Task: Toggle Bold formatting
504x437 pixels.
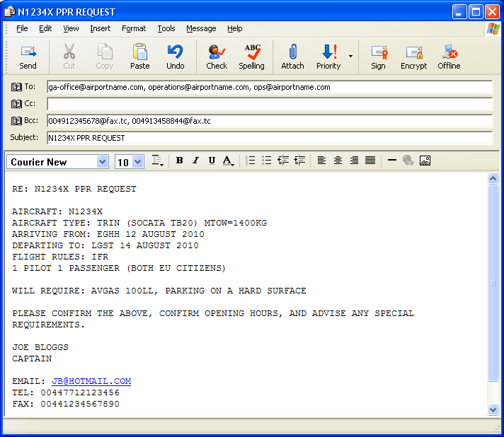Action: 180,161
